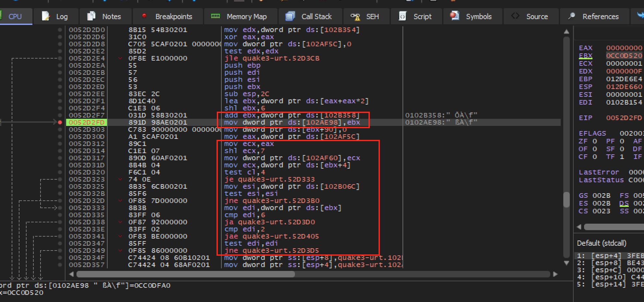
Task: Click the References tab magnifier icon
Action: coord(572,16)
